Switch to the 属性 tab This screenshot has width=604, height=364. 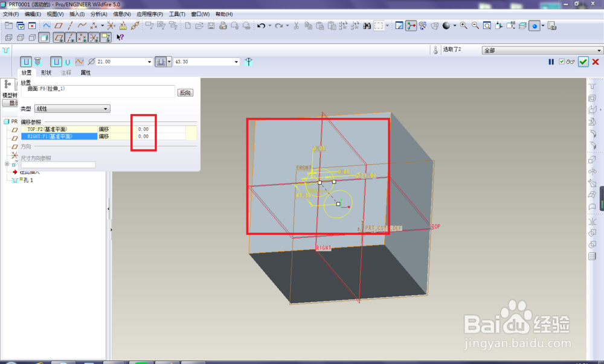86,72
